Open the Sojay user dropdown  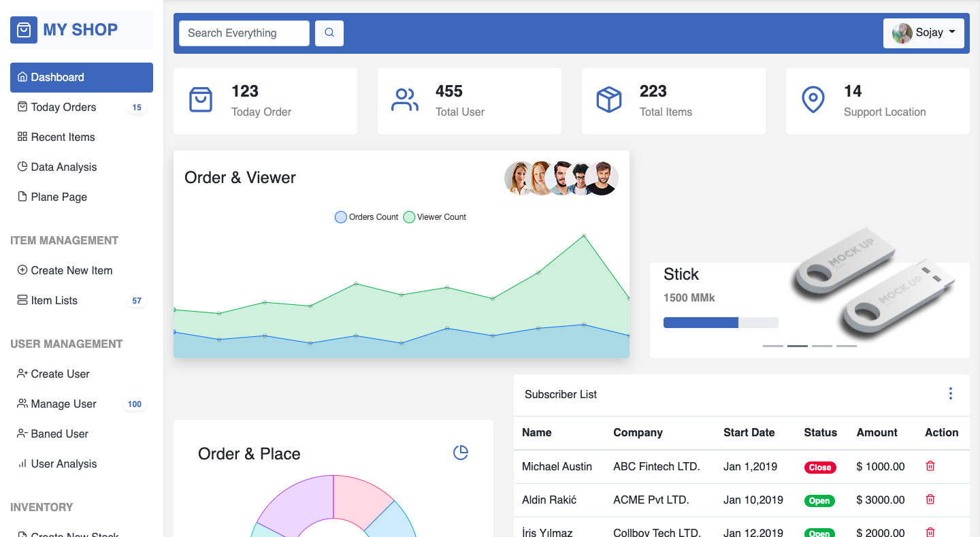pyautogui.click(x=924, y=33)
